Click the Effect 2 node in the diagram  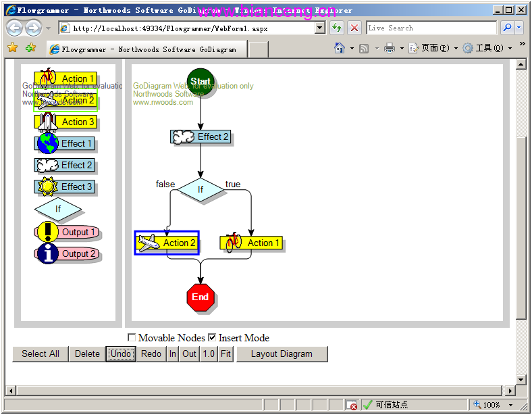click(x=201, y=137)
